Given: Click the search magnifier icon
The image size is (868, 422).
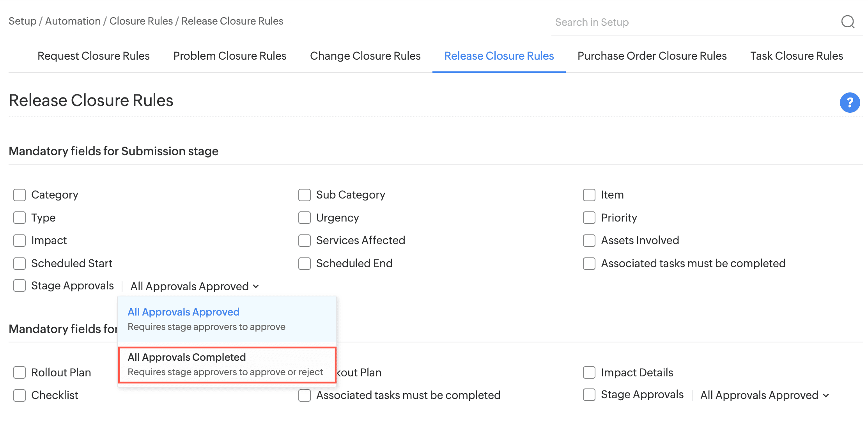Looking at the screenshot, I should (x=847, y=22).
